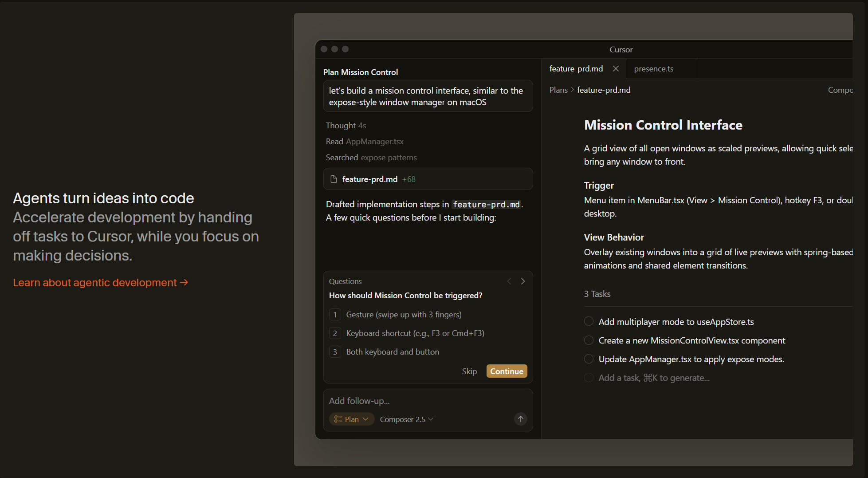Image resolution: width=868 pixels, height=478 pixels.
Task: Click the feature-prd.md breadcrumb item
Action: (x=604, y=90)
